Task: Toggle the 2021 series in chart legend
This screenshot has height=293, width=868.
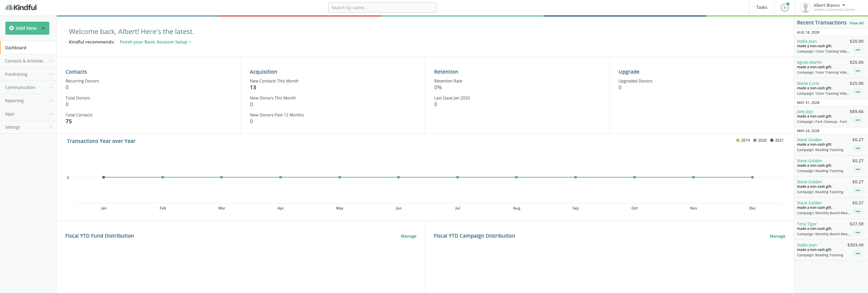Action: coord(777,140)
